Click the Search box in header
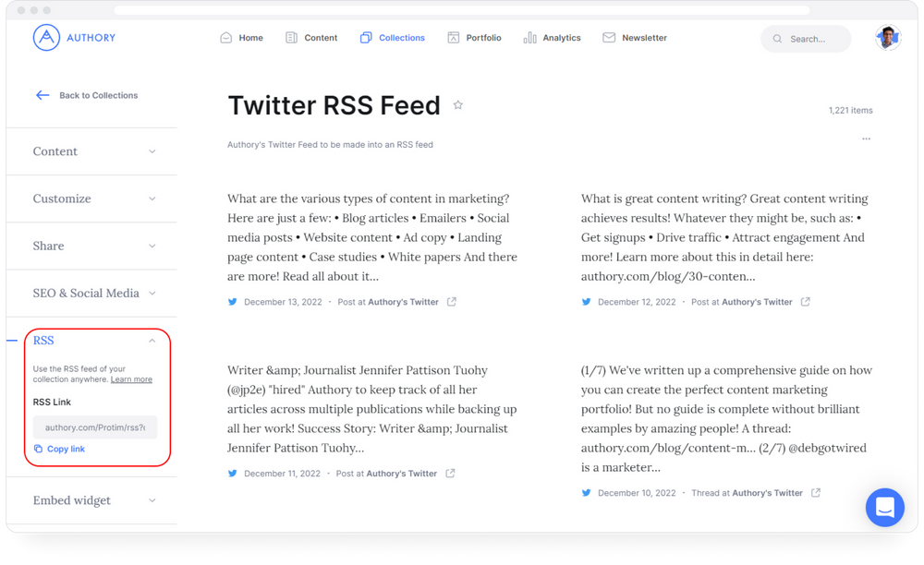The image size is (924, 565). click(x=806, y=39)
